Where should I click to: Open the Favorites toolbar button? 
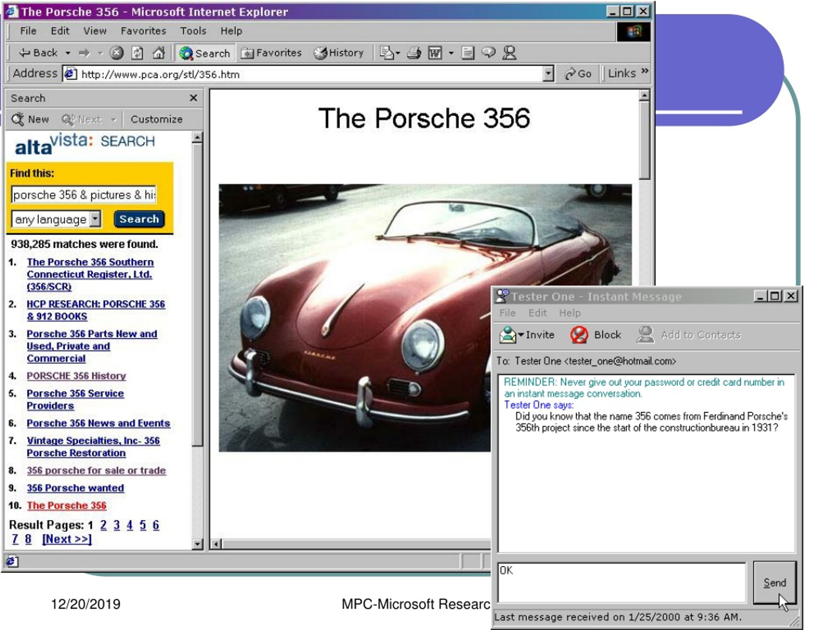pos(271,53)
